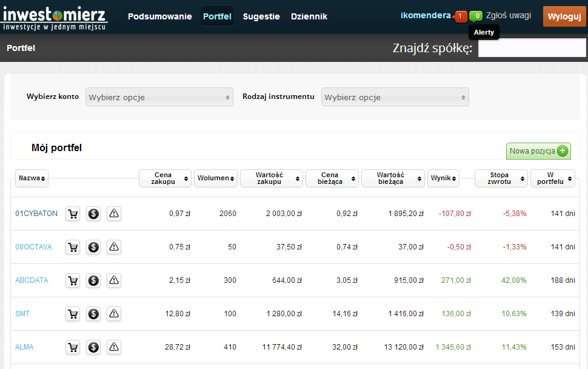This screenshot has width=588, height=369.
Task: Click the shopping cart icon for ALMA
Action: click(73, 347)
